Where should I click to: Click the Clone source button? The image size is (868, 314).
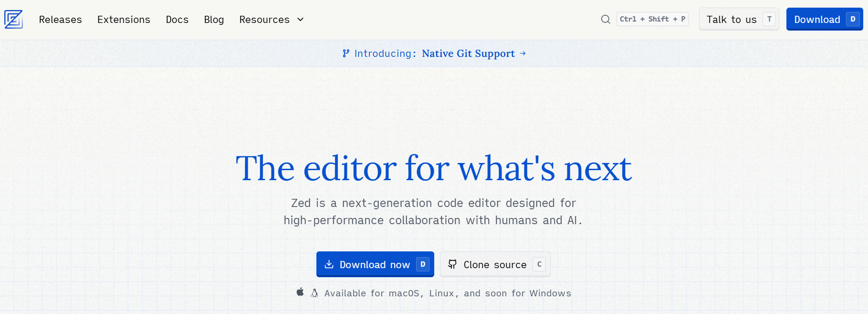495,264
